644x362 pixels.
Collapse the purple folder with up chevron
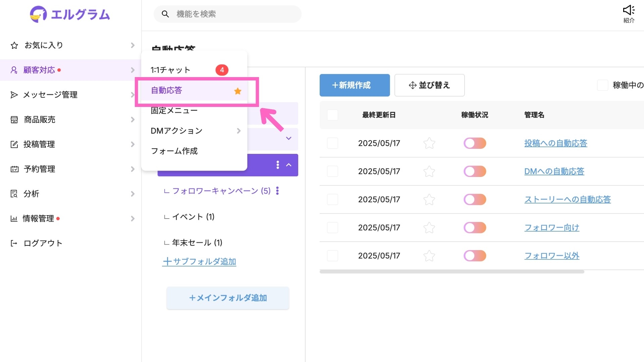(289, 165)
